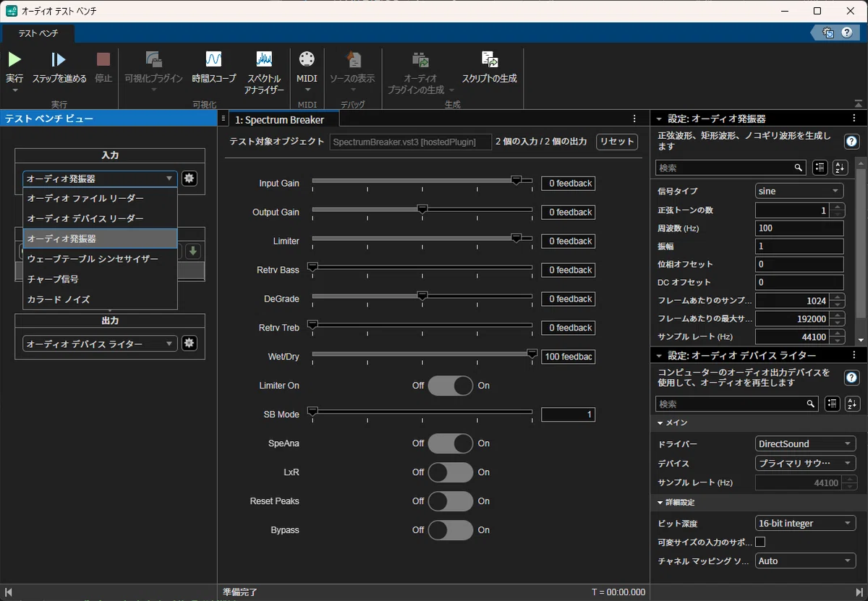Collapse the 詳細設定 section
The width and height of the screenshot is (868, 601).
pyautogui.click(x=660, y=502)
